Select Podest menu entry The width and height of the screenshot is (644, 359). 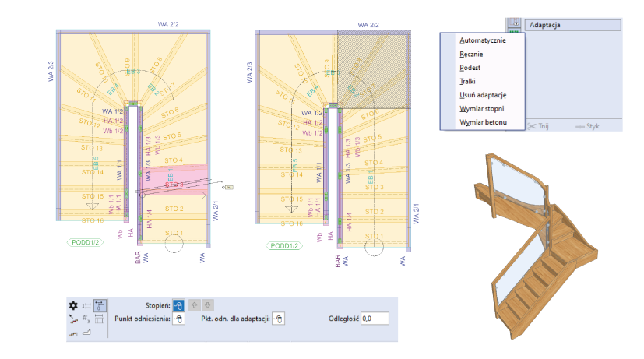[470, 68]
